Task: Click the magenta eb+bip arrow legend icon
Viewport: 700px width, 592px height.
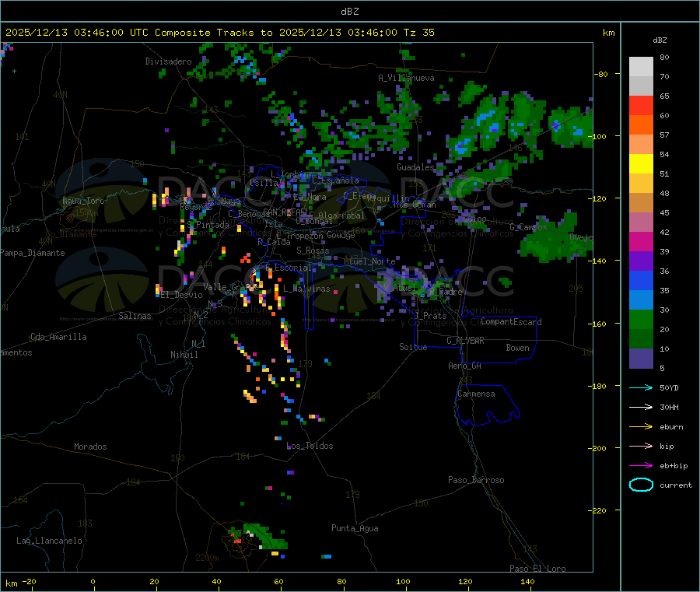Action: coord(641,465)
